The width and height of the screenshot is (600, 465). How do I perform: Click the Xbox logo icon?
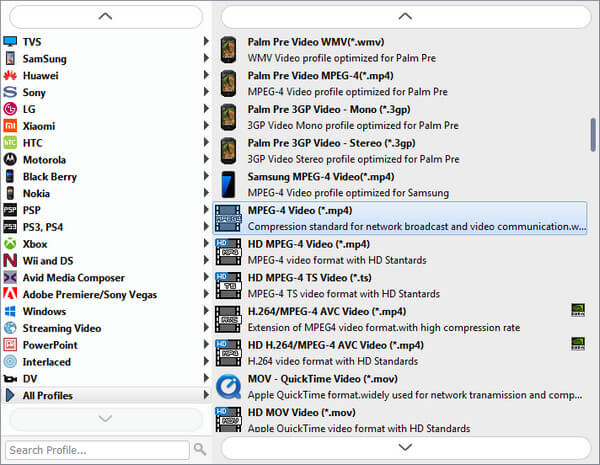point(10,244)
